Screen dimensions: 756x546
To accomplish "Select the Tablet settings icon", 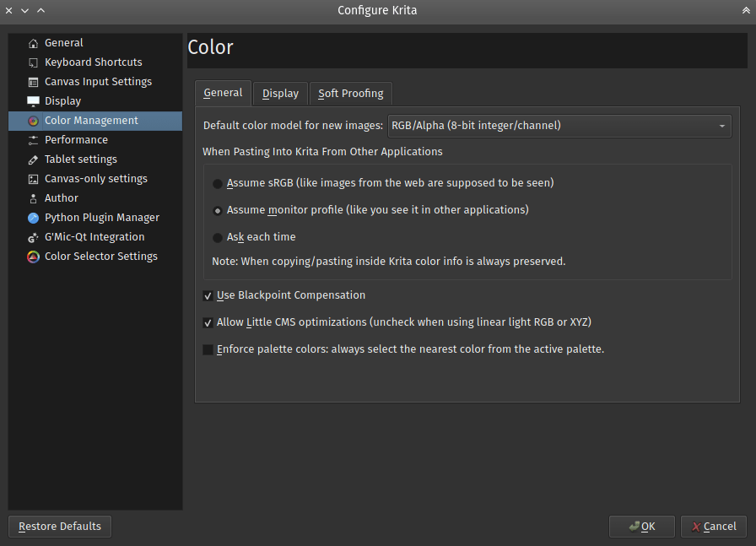I will [x=31, y=159].
